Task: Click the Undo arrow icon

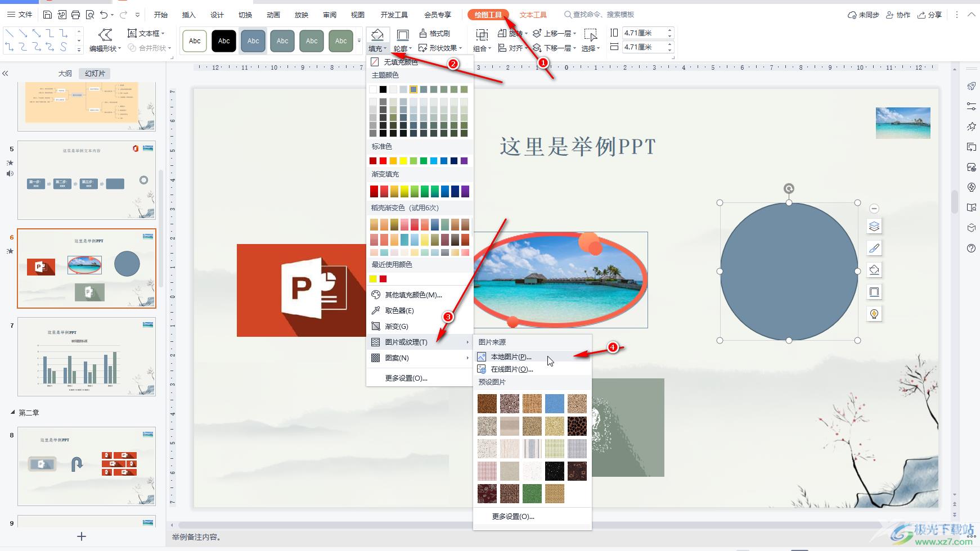Action: pos(104,15)
